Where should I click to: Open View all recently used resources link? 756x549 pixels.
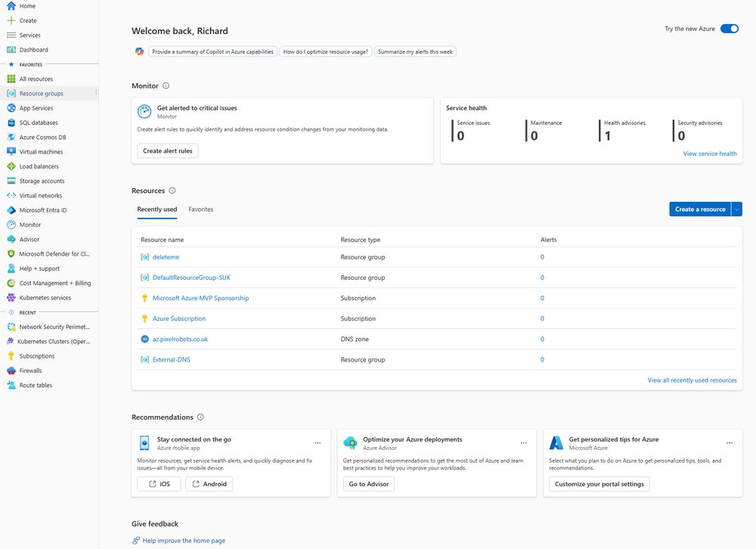tap(692, 380)
